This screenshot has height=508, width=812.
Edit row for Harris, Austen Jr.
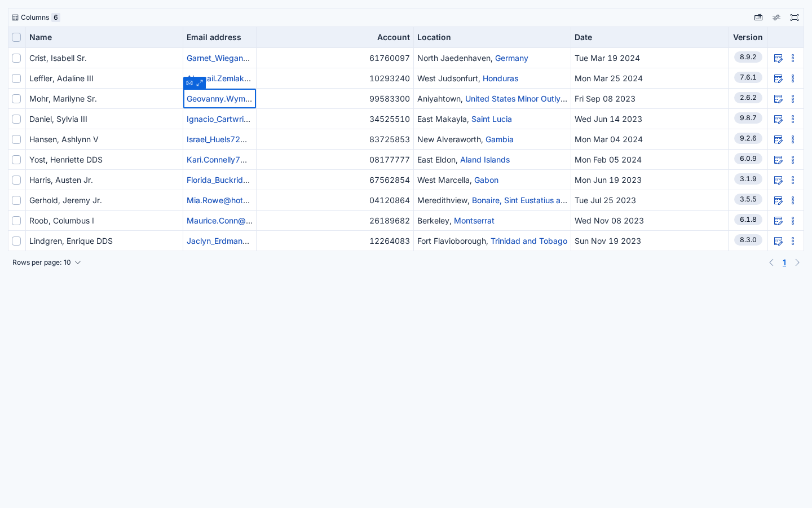coord(778,180)
